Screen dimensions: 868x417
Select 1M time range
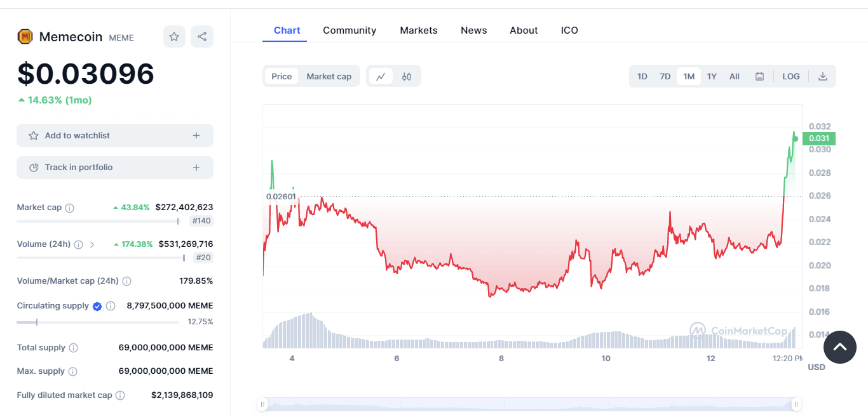tap(689, 76)
